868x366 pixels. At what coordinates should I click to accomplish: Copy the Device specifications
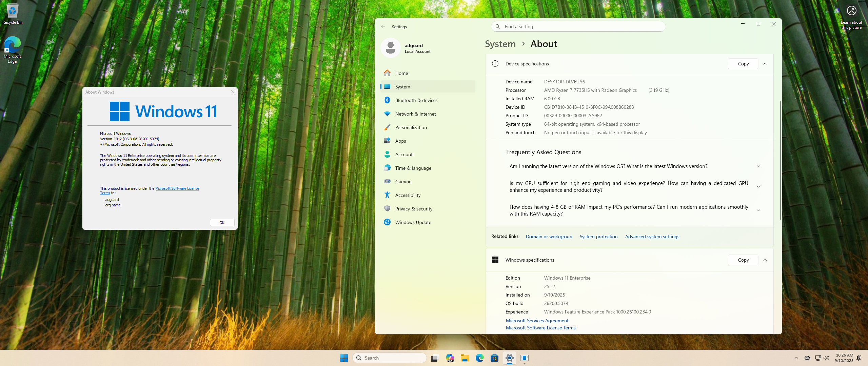coord(743,64)
